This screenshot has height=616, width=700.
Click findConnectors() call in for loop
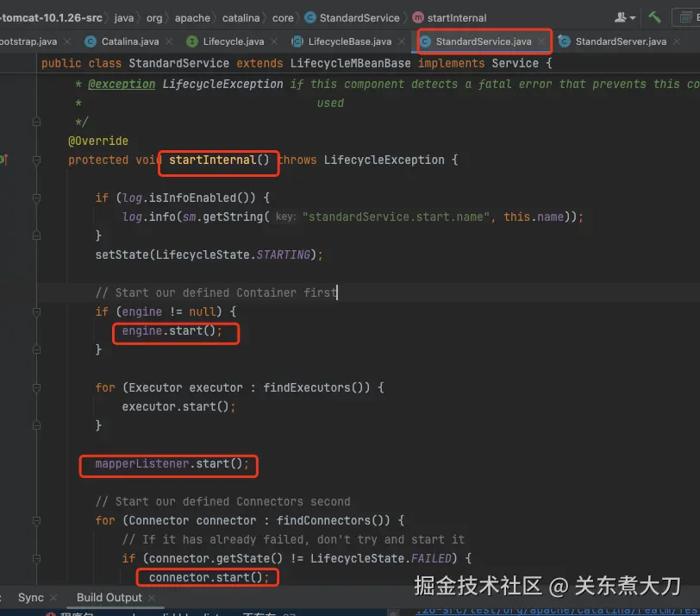tap(333, 521)
